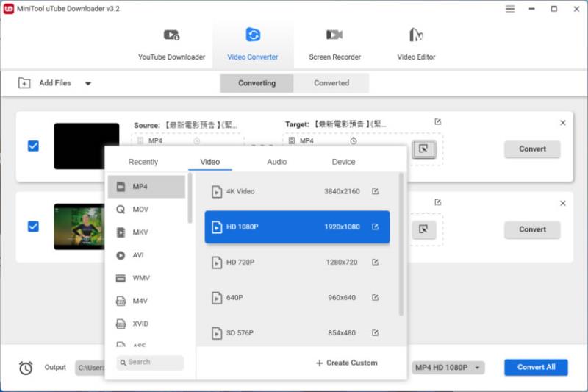
Task: Choose M4V in format list
Action: [x=146, y=301]
